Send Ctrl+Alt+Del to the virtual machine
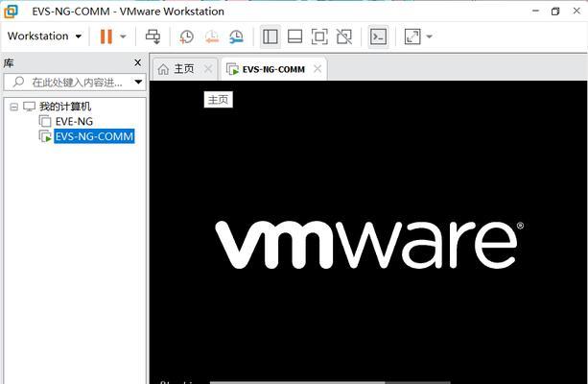Image resolution: width=588 pixels, height=384 pixels. tap(153, 36)
